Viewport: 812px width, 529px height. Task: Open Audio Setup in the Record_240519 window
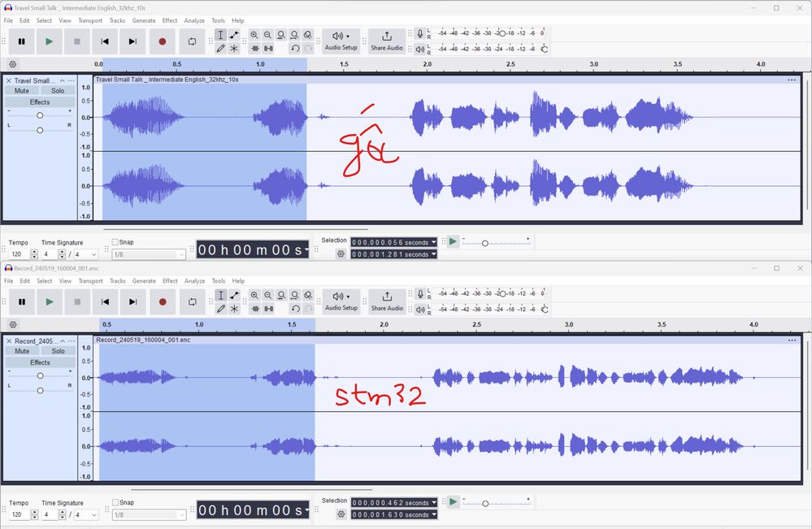[x=341, y=301]
